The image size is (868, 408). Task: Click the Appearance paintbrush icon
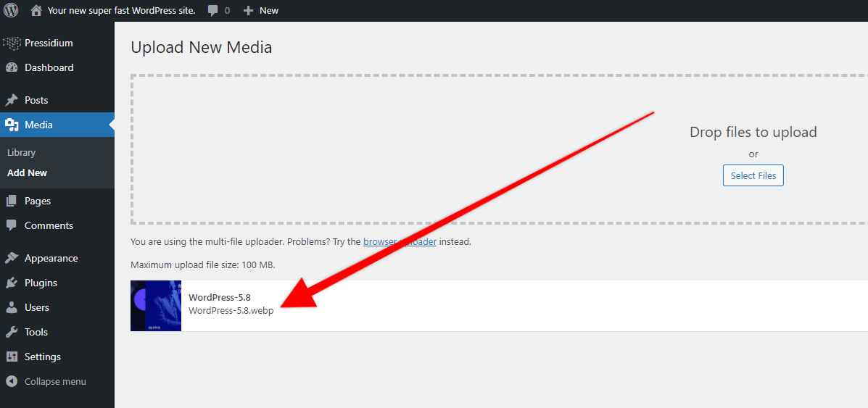point(12,258)
